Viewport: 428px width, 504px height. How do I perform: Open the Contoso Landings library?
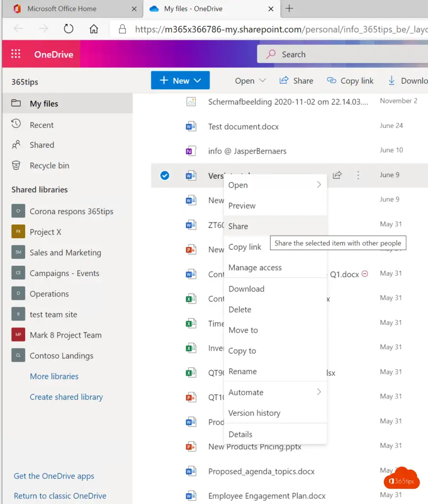pyautogui.click(x=61, y=355)
